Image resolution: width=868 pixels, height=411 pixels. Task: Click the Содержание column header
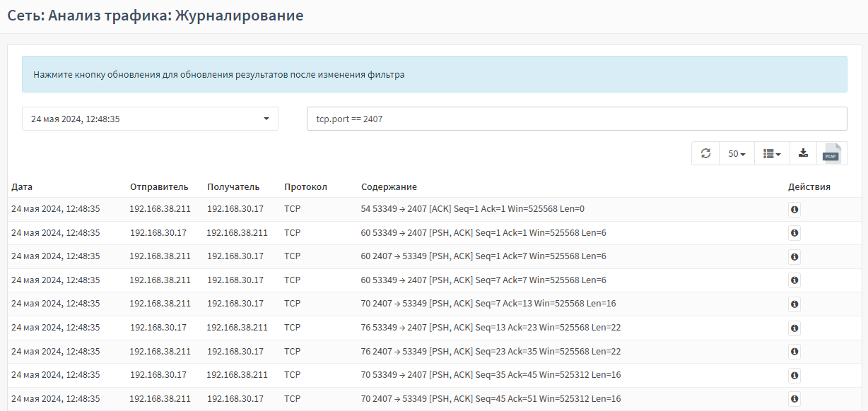[x=389, y=187]
